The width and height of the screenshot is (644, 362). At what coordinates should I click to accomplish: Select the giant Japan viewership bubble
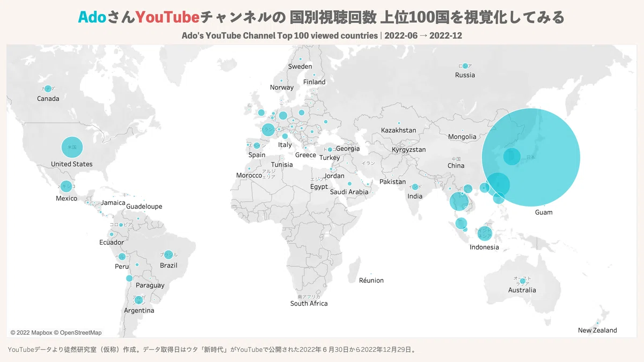531,157
